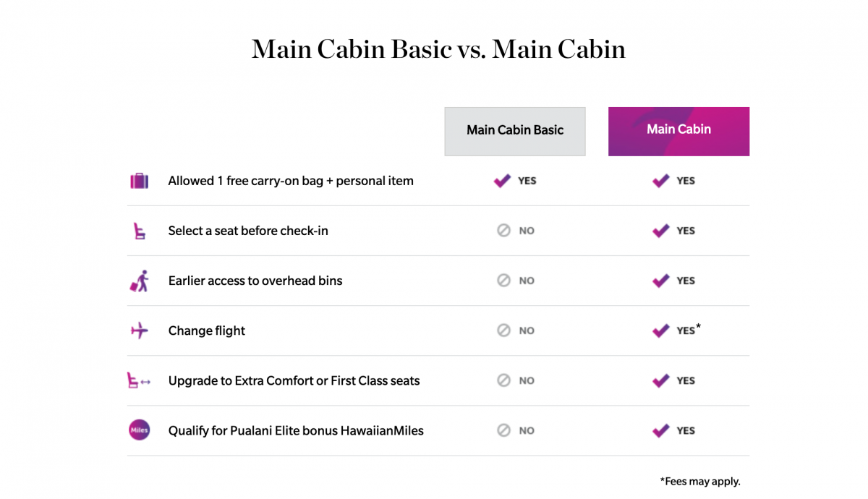Click Main Cabin checkmark for overhead bins
Viewport: 868px width, 499px height.
pyautogui.click(x=660, y=281)
